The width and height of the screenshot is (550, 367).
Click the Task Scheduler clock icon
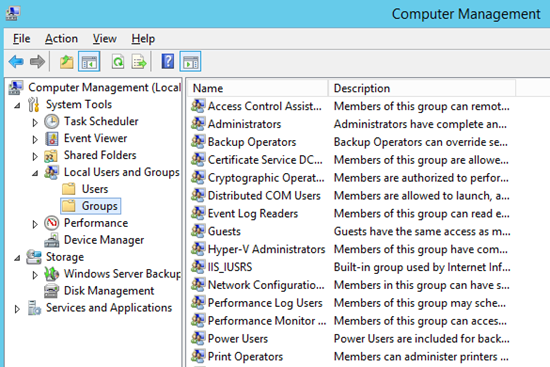[x=52, y=122]
